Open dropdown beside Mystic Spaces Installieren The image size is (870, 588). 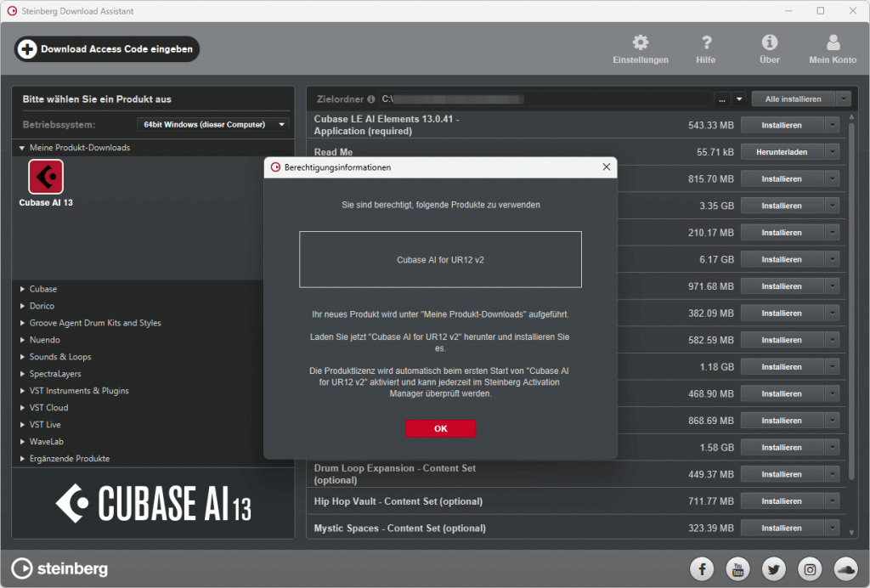[833, 528]
